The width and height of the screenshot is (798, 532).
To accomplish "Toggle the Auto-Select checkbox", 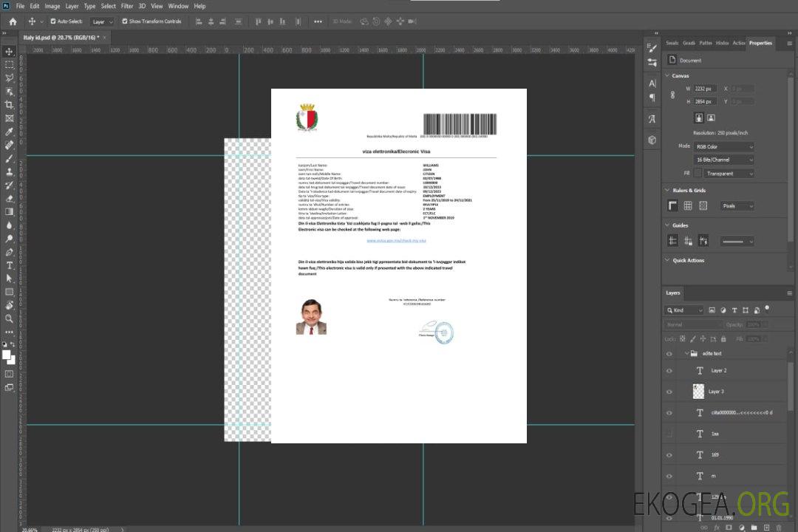I will click(53, 21).
